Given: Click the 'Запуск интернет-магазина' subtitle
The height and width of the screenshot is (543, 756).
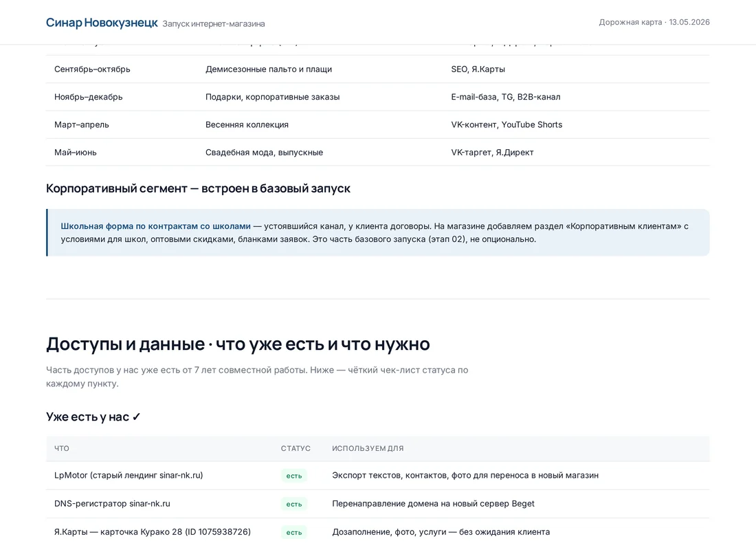Looking at the screenshot, I should tap(214, 23).
